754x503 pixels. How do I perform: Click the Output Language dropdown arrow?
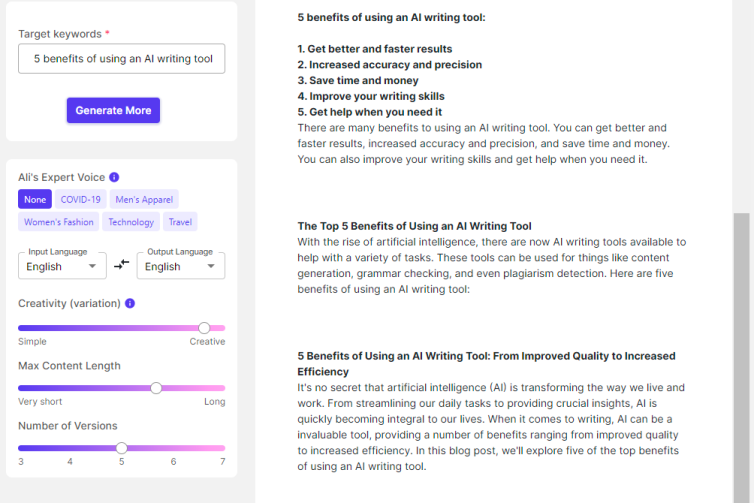coord(211,267)
